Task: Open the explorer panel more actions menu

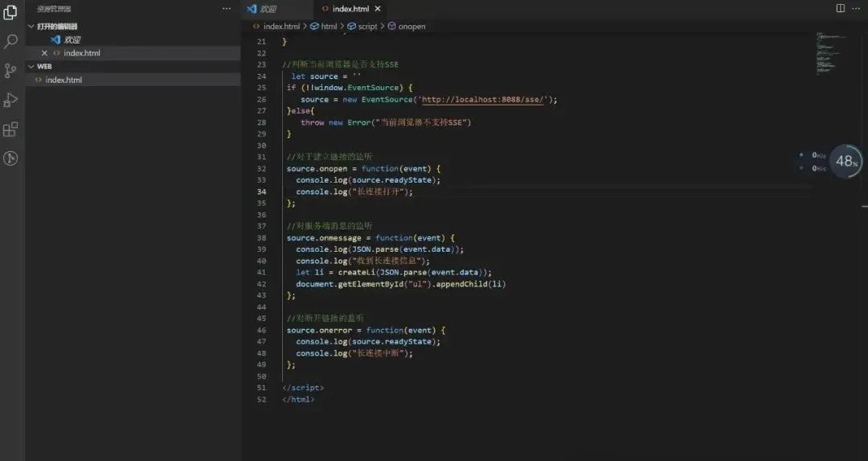Action: [x=227, y=8]
